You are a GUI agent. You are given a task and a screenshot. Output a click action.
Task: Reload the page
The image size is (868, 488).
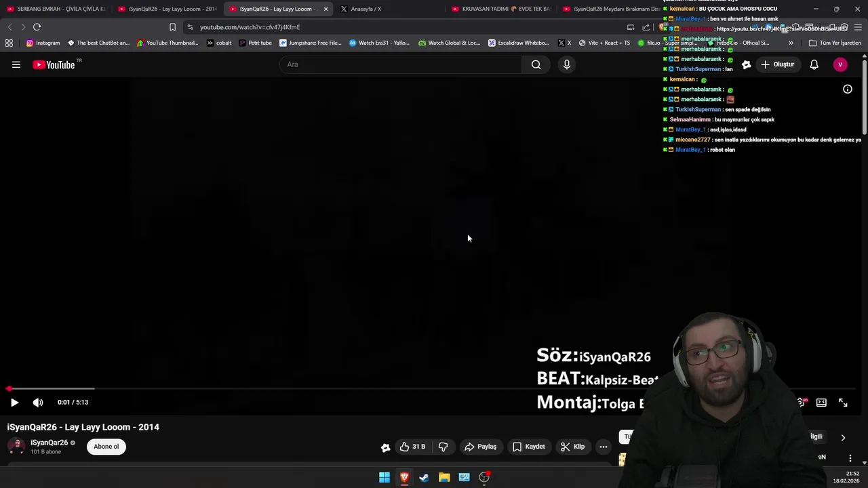(37, 27)
